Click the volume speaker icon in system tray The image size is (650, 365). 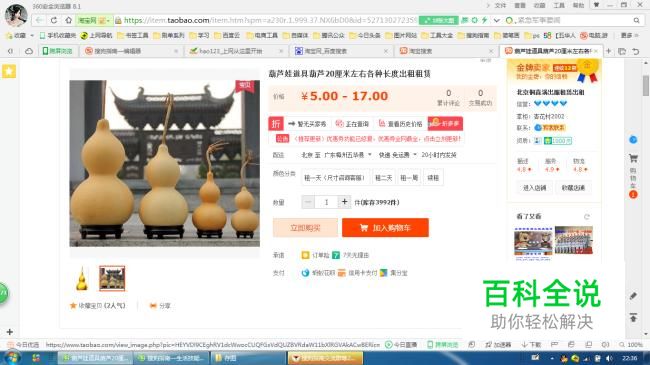click(x=609, y=358)
